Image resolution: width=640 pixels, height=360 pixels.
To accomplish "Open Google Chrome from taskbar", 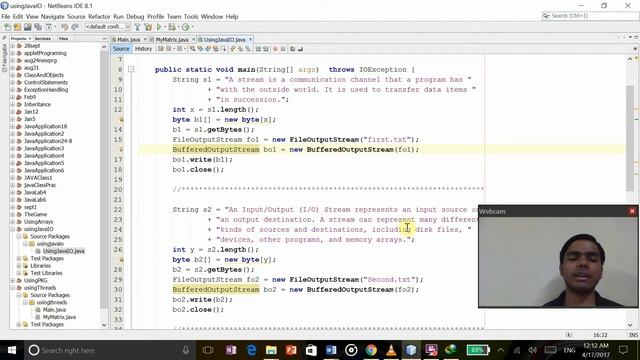I will pos(371,350).
